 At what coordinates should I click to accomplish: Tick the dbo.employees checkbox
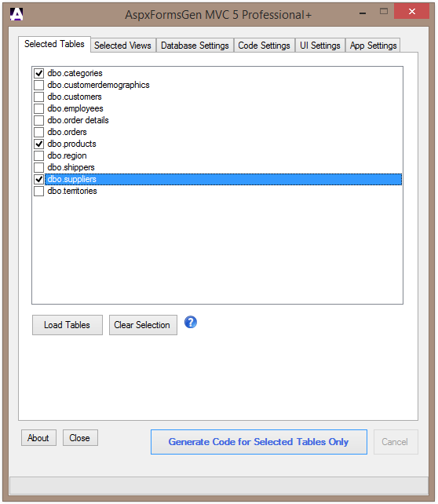[39, 108]
